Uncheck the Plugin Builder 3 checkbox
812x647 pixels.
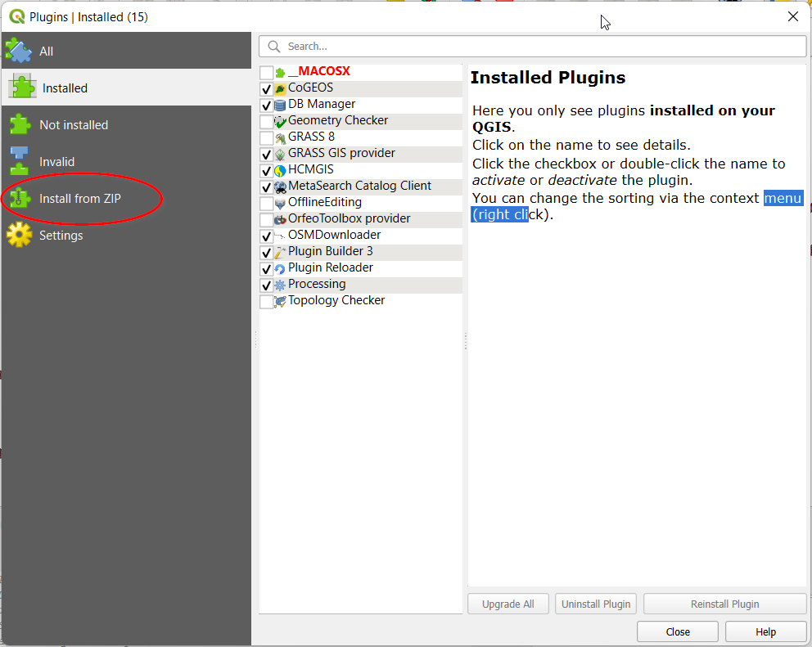tap(266, 253)
